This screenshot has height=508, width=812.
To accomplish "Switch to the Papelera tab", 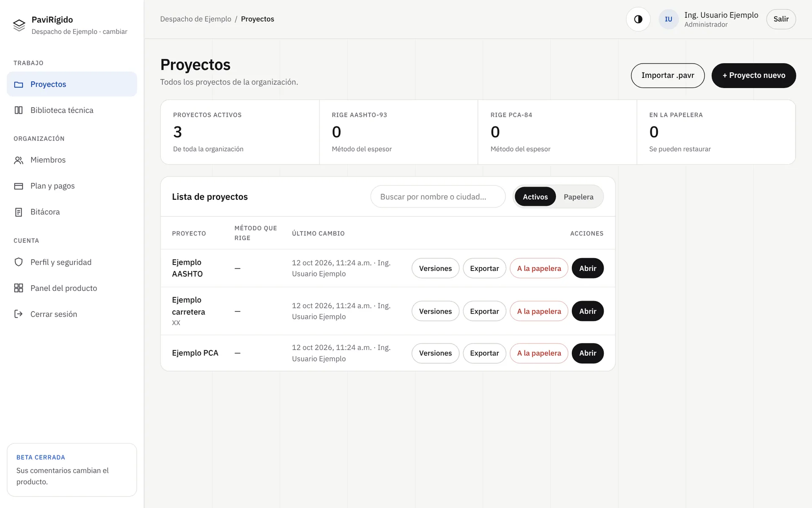I will coord(578,197).
